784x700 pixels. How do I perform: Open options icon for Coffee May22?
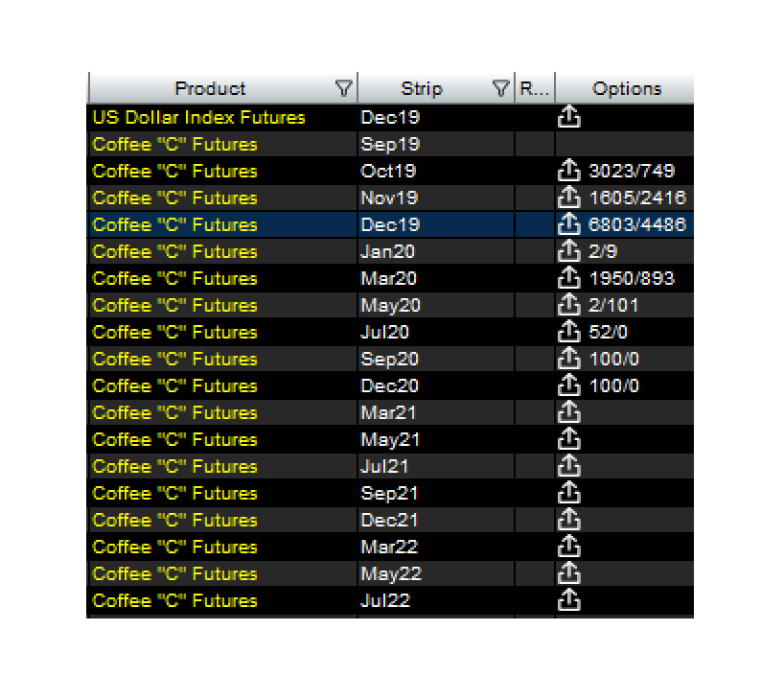tap(569, 574)
